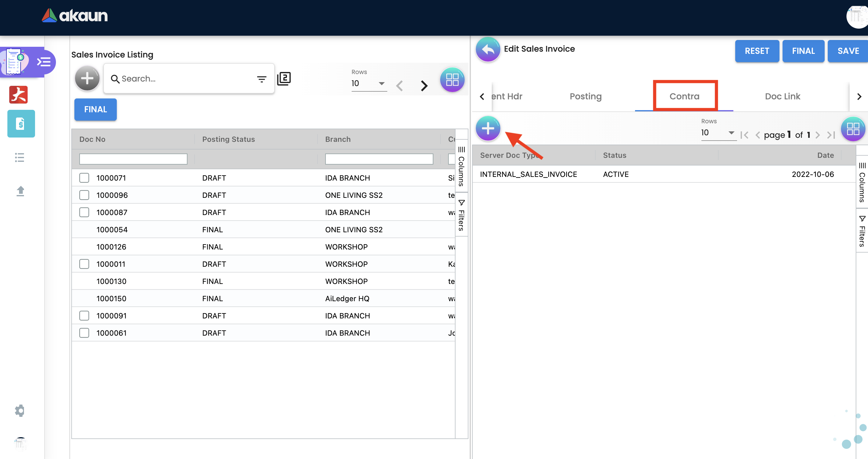Open the search filter options icon

[x=262, y=79]
